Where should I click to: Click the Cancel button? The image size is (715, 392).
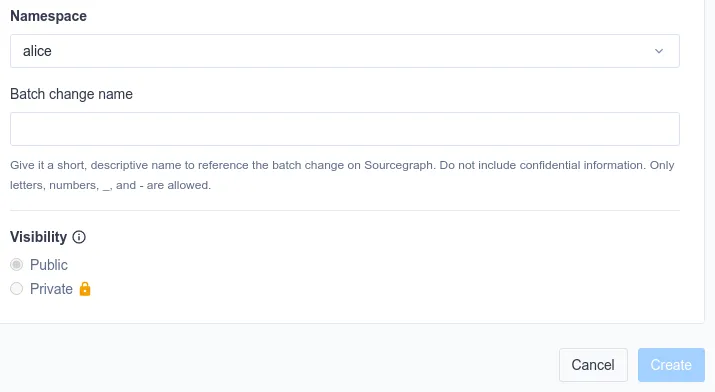(593, 365)
